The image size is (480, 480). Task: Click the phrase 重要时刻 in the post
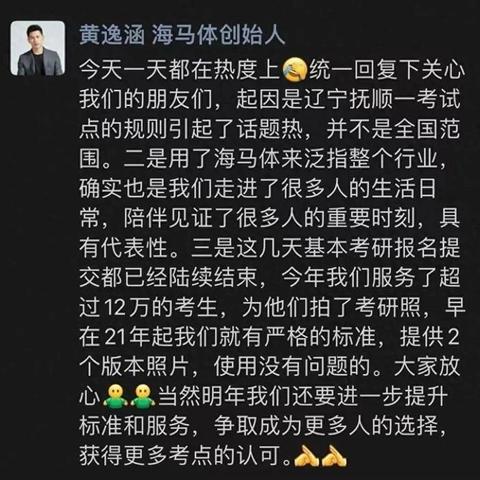point(371,218)
